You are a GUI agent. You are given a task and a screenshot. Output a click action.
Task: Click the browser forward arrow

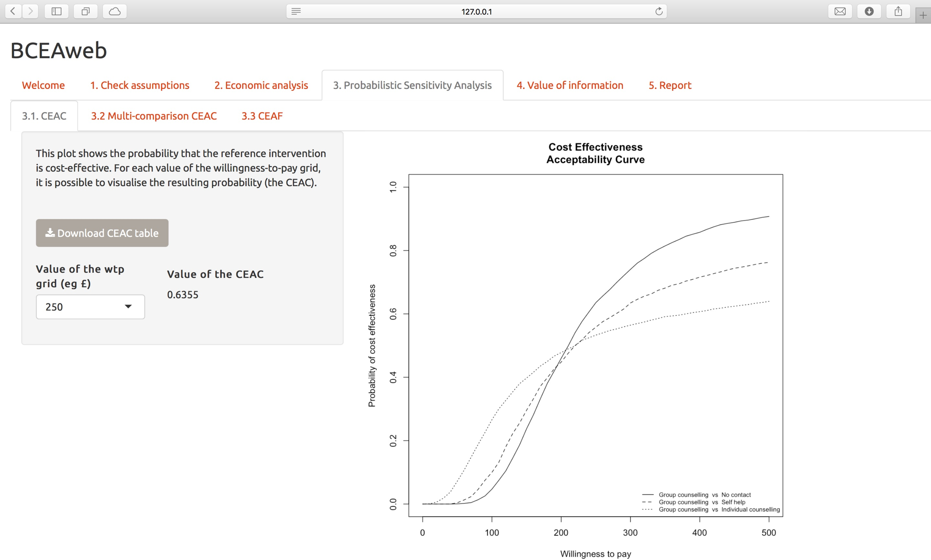[x=31, y=11]
